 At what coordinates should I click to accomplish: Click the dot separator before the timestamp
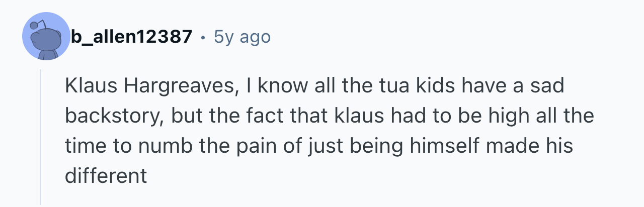[x=202, y=37]
